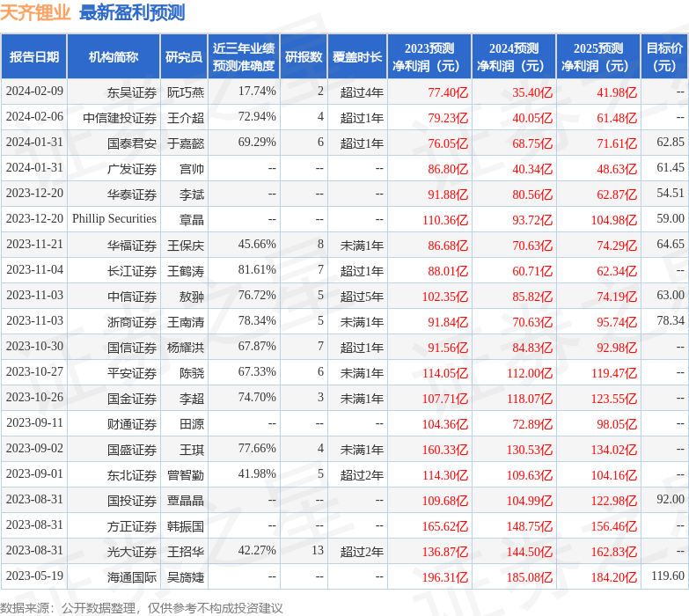
Task: Click the 160.33亿 forecast value
Action: pyautogui.click(x=445, y=449)
